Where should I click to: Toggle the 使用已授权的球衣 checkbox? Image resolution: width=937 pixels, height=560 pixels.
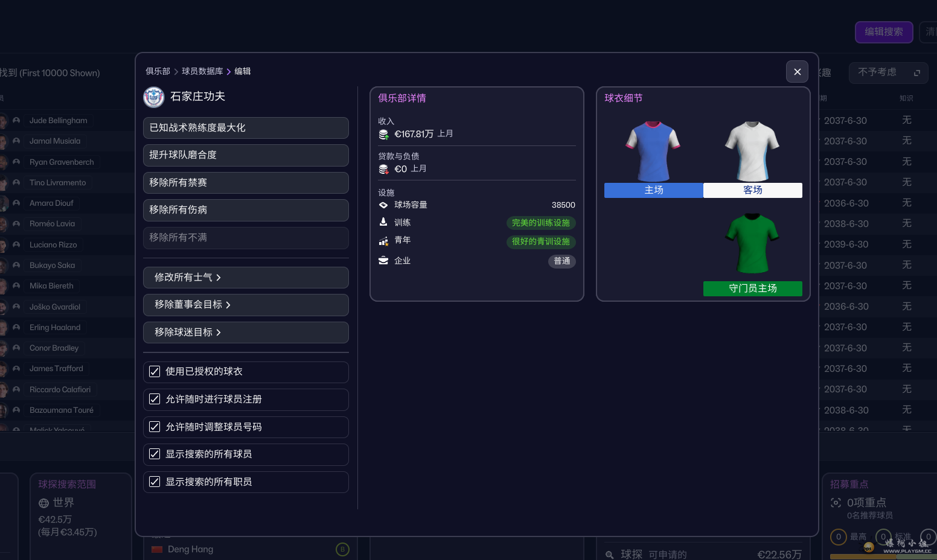[x=155, y=372]
